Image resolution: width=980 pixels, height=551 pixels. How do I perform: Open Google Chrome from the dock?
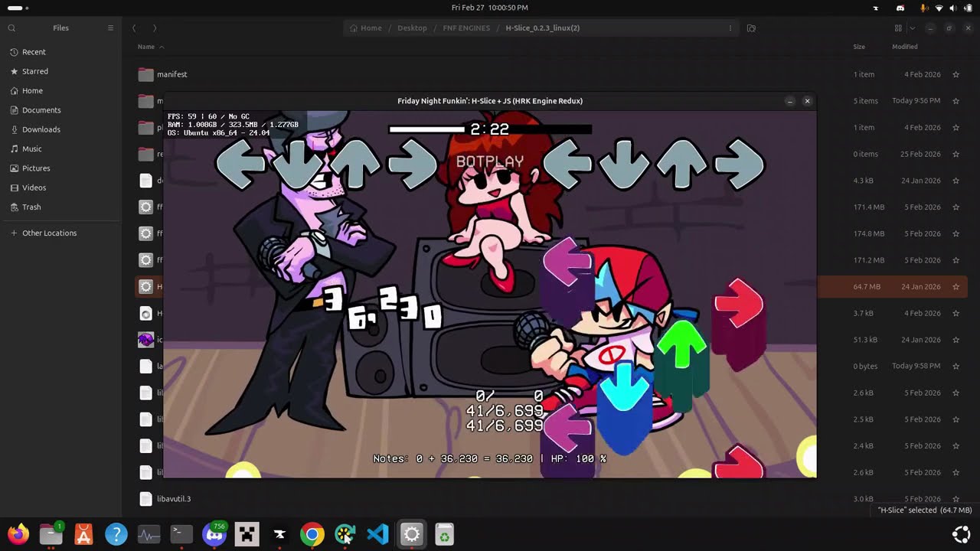coord(312,534)
